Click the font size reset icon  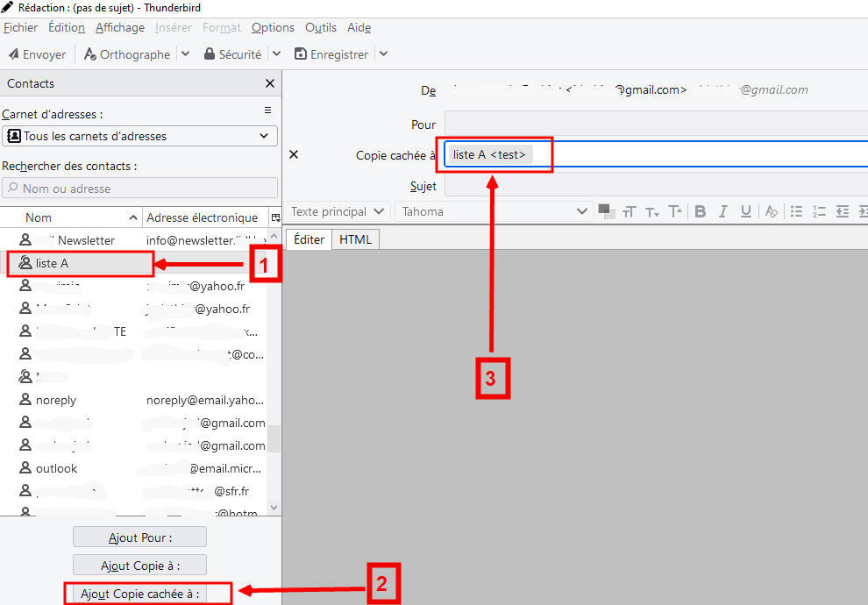point(629,211)
